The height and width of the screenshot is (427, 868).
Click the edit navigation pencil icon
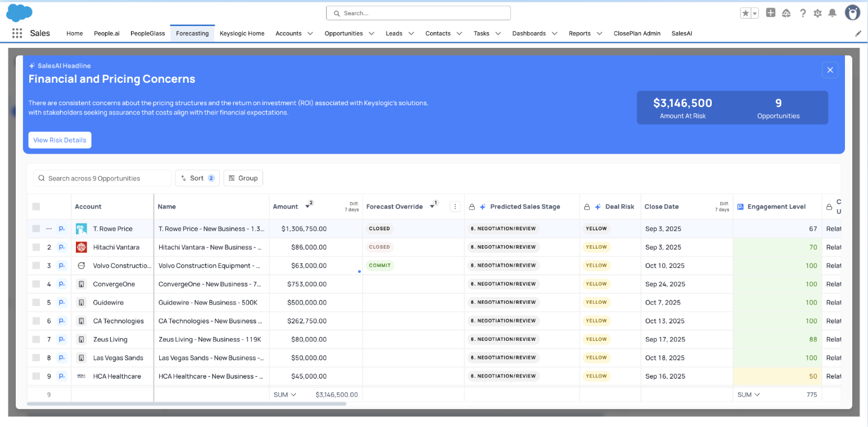click(x=858, y=33)
